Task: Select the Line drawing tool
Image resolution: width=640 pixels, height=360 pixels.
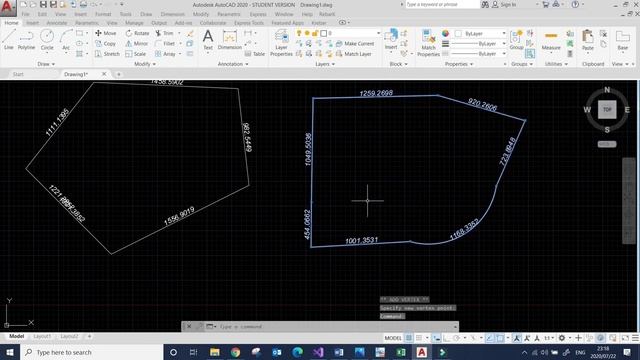Action: point(9,40)
